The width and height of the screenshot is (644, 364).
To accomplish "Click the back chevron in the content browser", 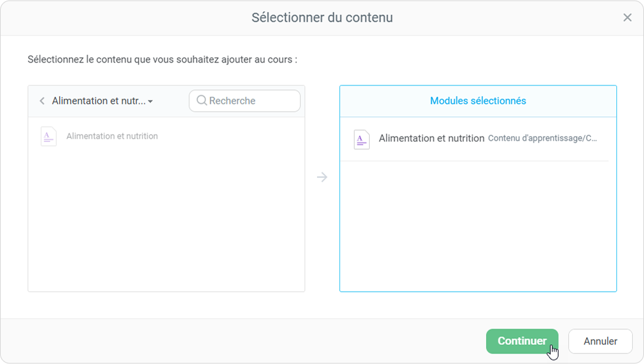I will point(42,101).
